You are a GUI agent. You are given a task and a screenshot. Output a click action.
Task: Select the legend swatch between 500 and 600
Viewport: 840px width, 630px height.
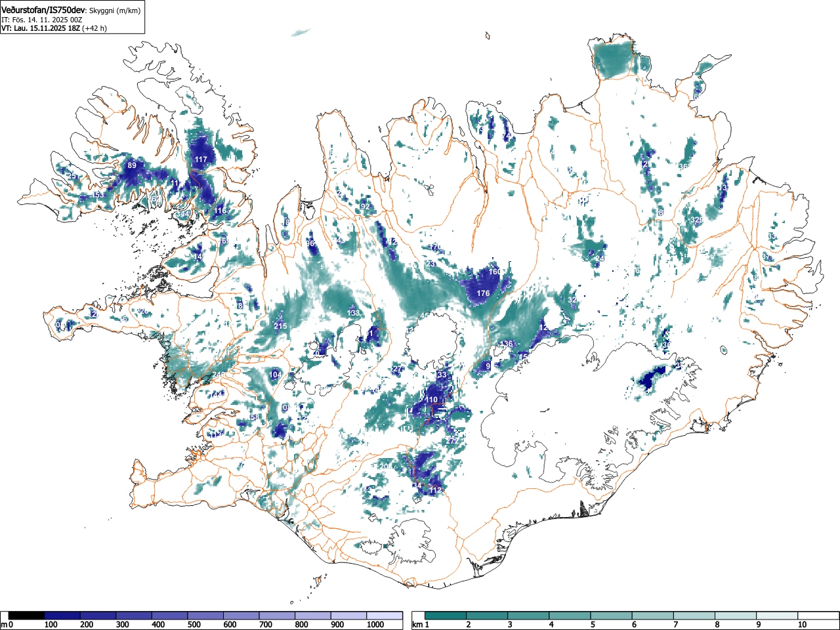[x=205, y=616]
